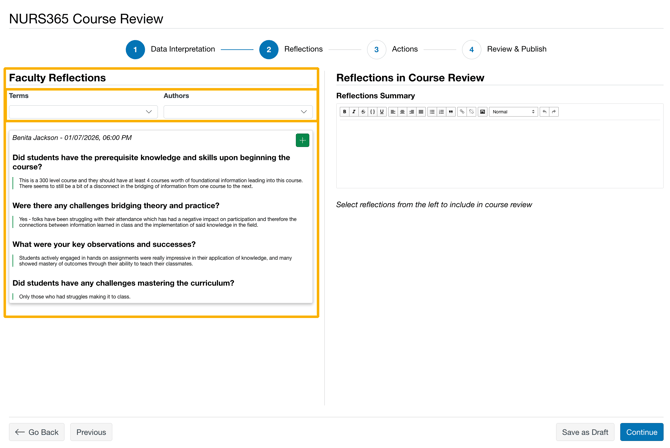
Task: Insert a link using the link icon
Action: point(462,112)
